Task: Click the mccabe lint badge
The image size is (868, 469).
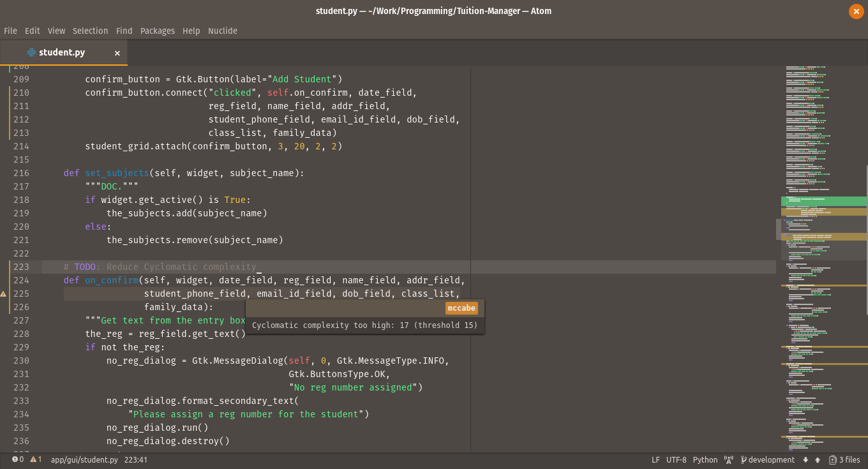Action: (x=461, y=308)
